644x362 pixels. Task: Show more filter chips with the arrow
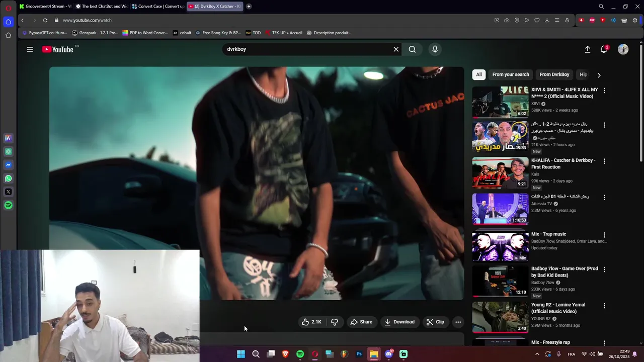pyautogui.click(x=599, y=75)
